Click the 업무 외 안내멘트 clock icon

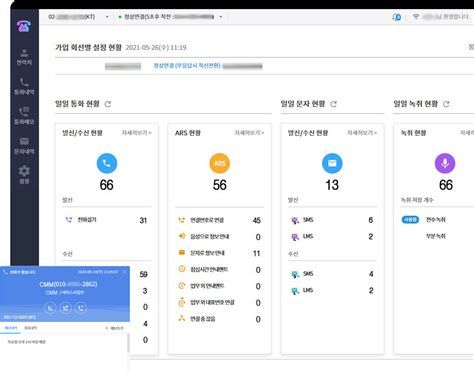point(182,285)
